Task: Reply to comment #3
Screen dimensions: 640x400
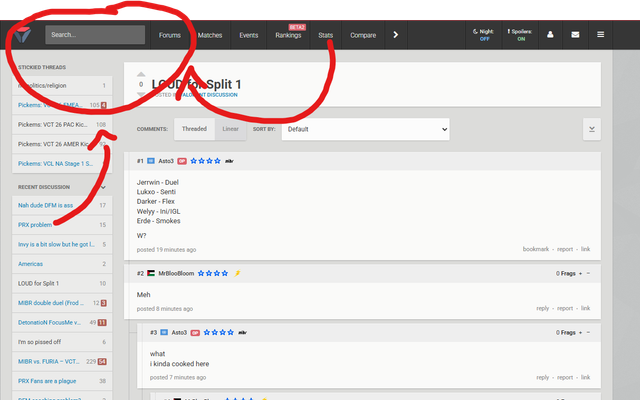Action: (x=542, y=378)
